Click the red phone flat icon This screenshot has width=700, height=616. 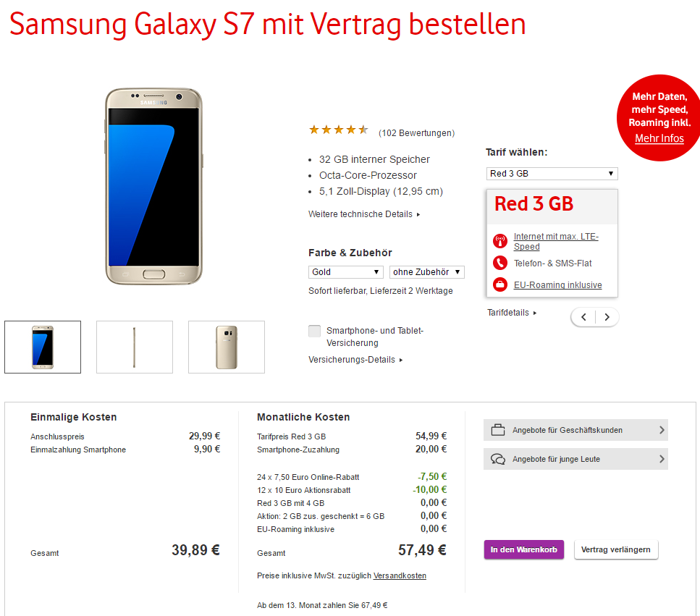[x=500, y=263]
